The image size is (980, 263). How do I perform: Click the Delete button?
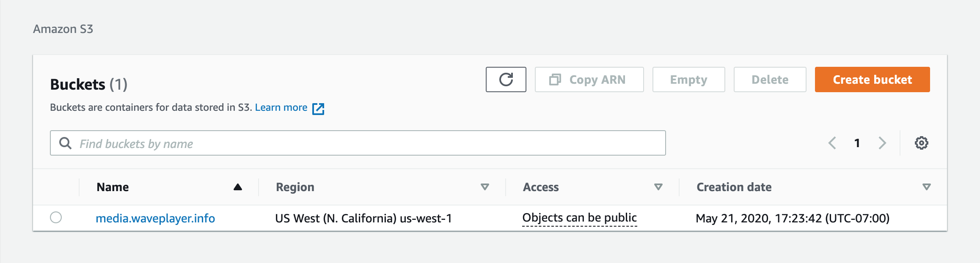[x=770, y=79]
